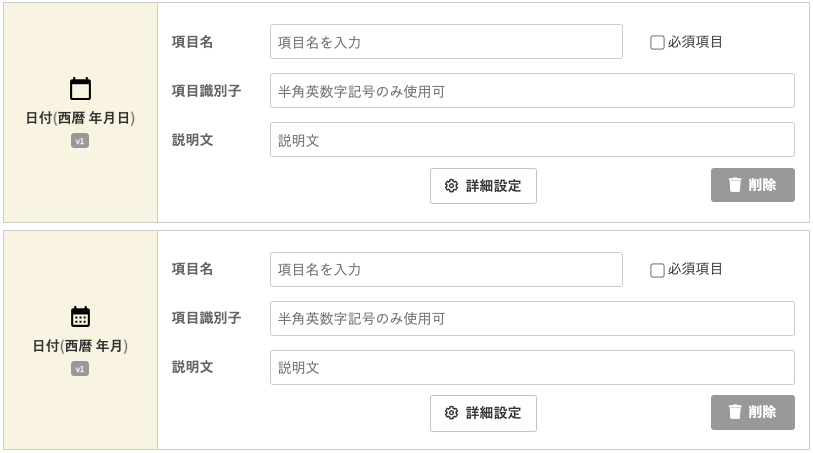This screenshot has width=813, height=453.
Task: Delete the 日付(西暦 年月日) item
Action: [x=752, y=185]
